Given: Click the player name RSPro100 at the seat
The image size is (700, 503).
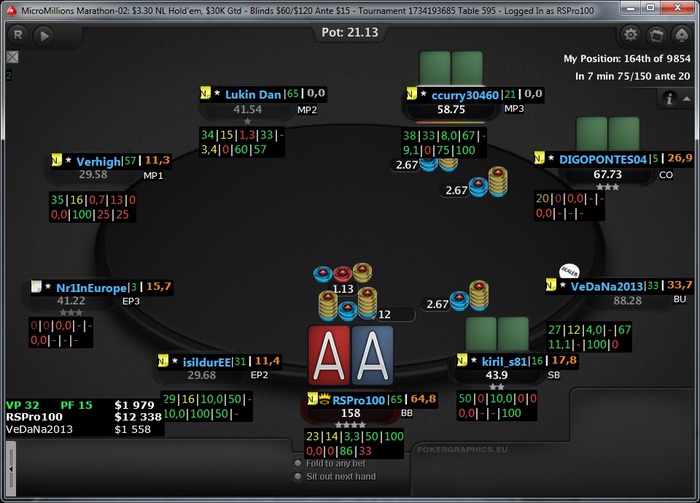Looking at the screenshot, I should [358, 400].
